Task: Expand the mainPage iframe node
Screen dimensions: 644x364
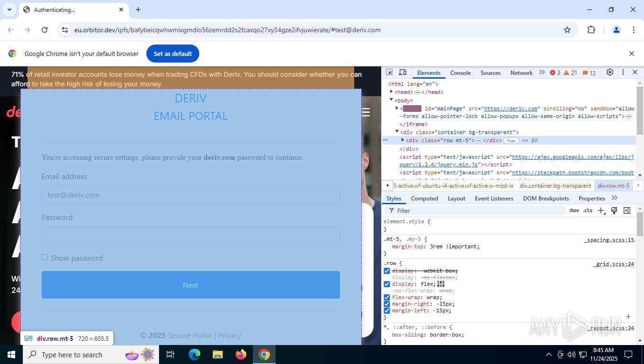Action: pos(397,108)
